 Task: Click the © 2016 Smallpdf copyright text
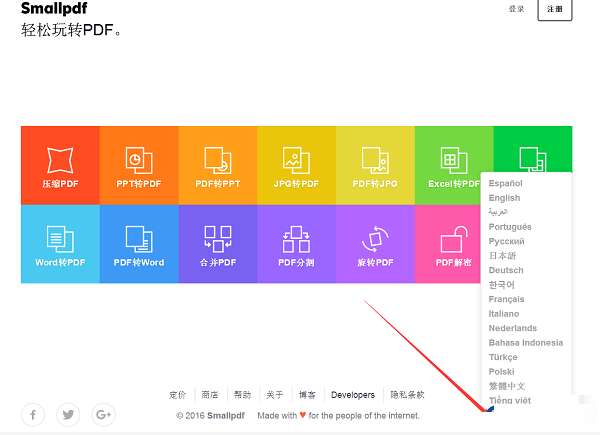210,415
